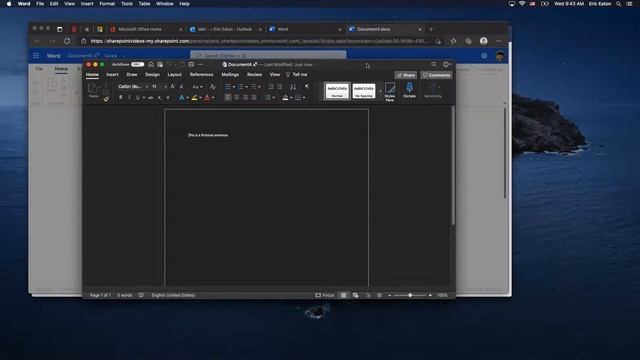Open the References ribbon tab
The height and width of the screenshot is (360, 640).
tap(202, 75)
